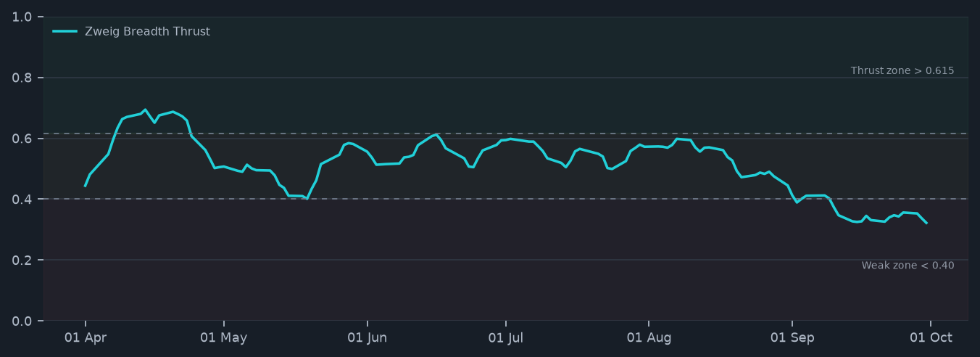Select the 01 Jul x-axis label
Image resolution: width=980 pixels, height=357 pixels.
coord(506,337)
